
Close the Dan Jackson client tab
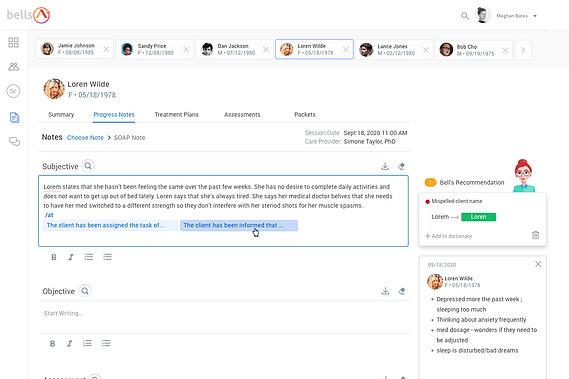tap(266, 50)
